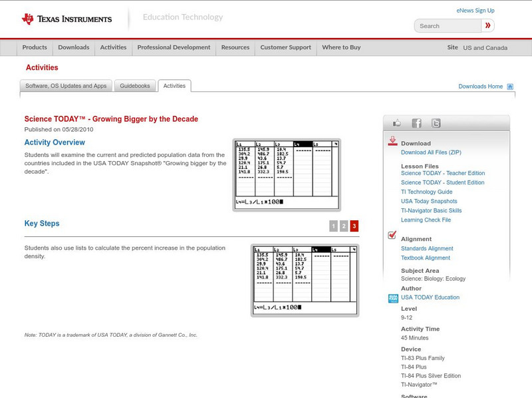
Task: Open the eNews Sign Up link
Action: pos(475,11)
